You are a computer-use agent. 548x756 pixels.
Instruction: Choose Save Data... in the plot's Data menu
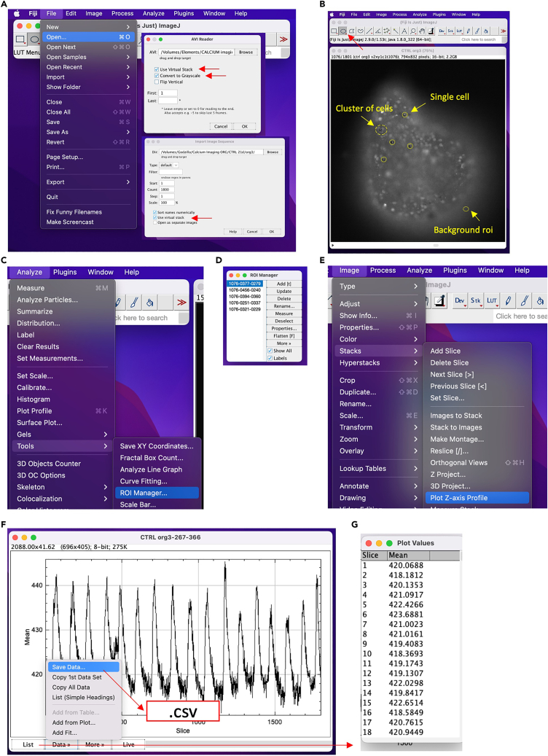83,667
